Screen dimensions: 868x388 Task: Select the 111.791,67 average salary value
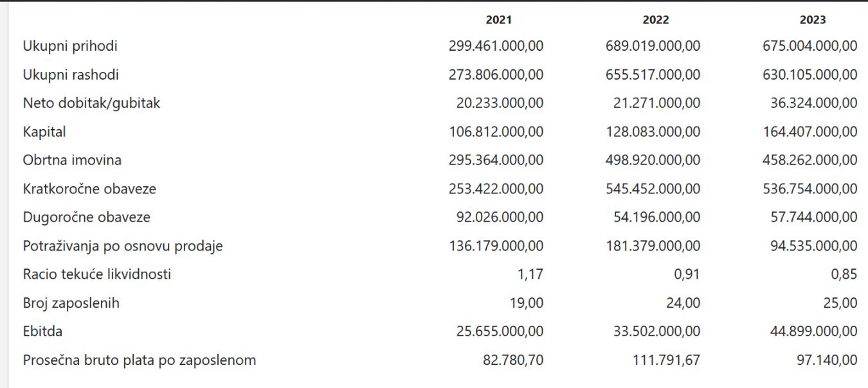point(666,360)
